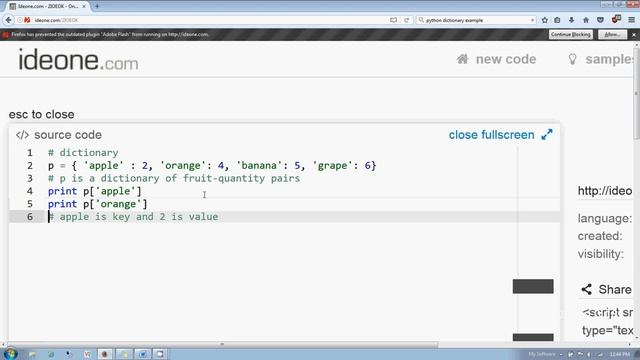
Task: Click the fruit-quantity pairs comment line
Action: click(x=174, y=178)
